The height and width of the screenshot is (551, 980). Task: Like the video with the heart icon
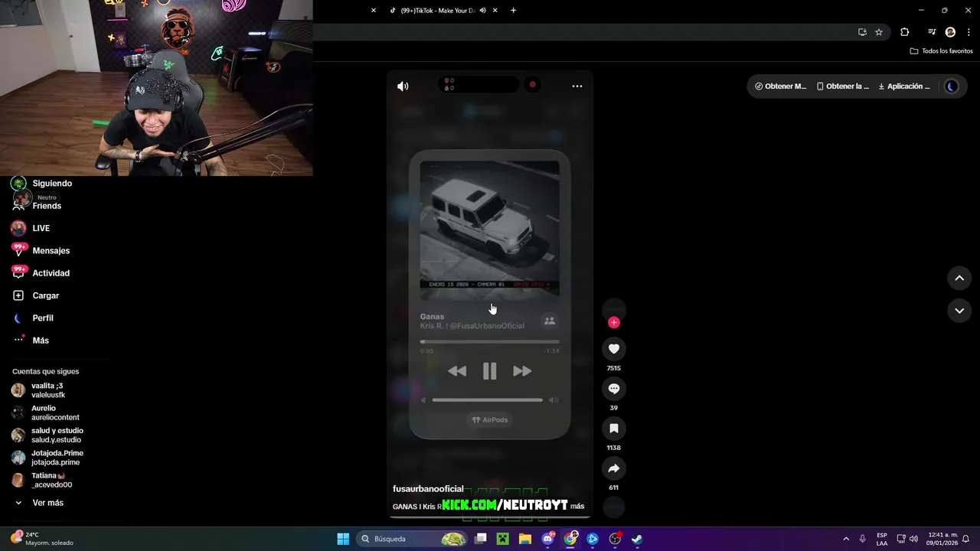(613, 349)
